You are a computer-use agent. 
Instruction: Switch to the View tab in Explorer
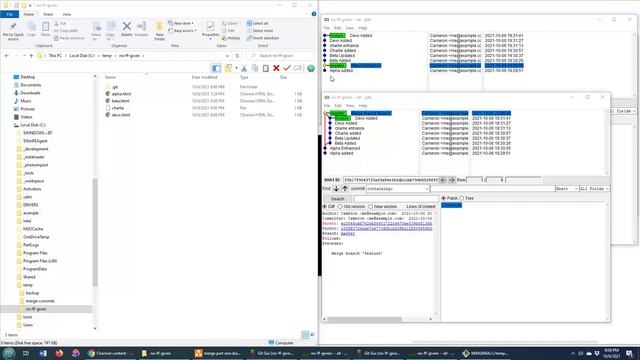pyautogui.click(x=67, y=14)
